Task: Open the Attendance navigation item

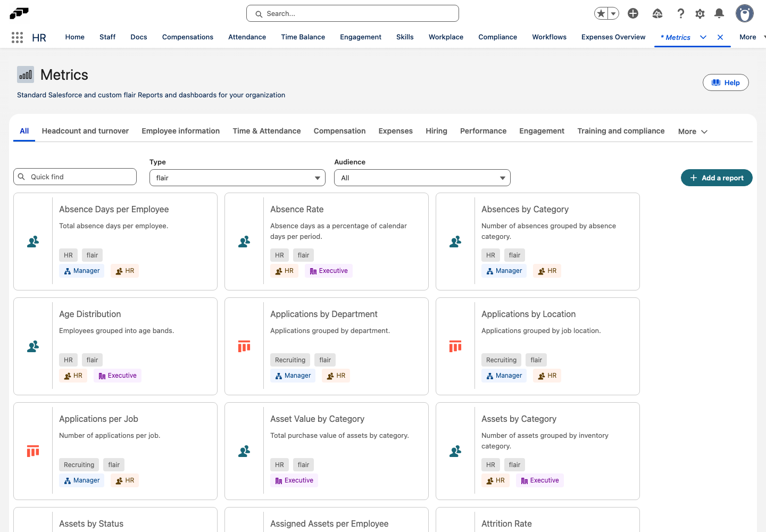Action: 247,37
